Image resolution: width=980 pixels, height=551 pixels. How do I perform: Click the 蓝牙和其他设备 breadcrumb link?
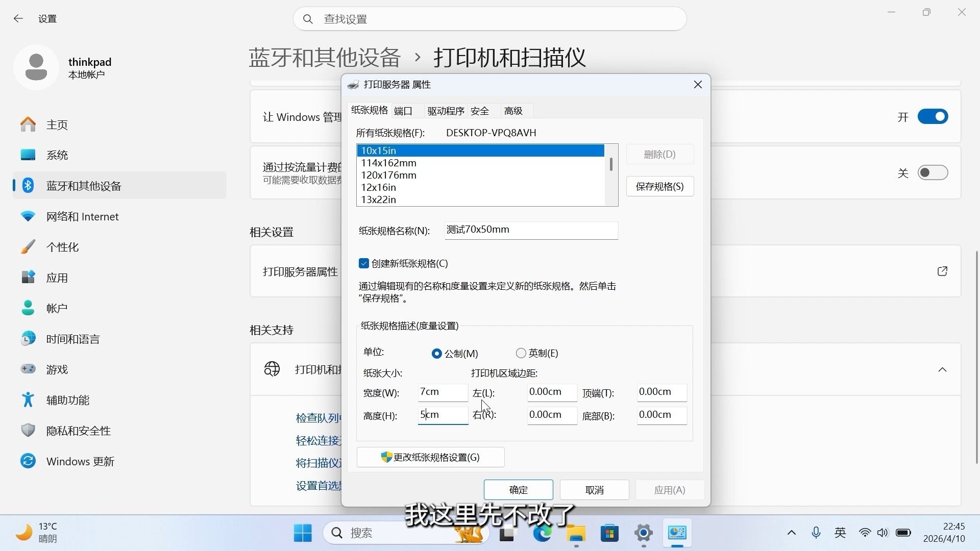[x=325, y=57]
